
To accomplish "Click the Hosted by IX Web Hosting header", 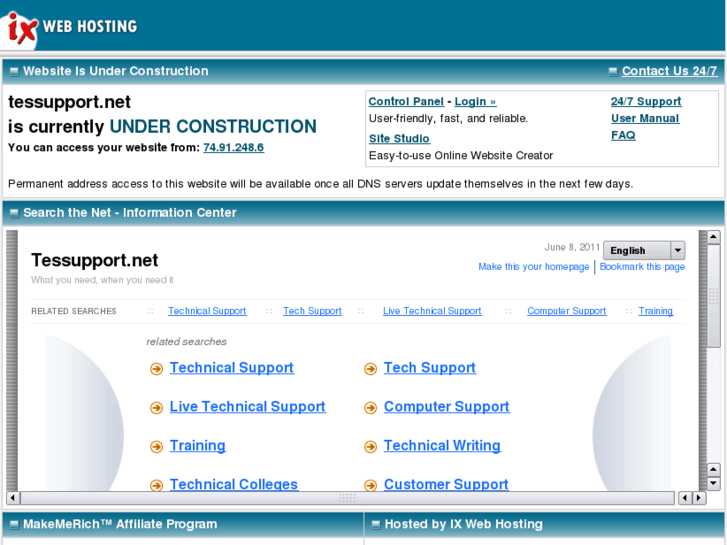I will (464, 524).
